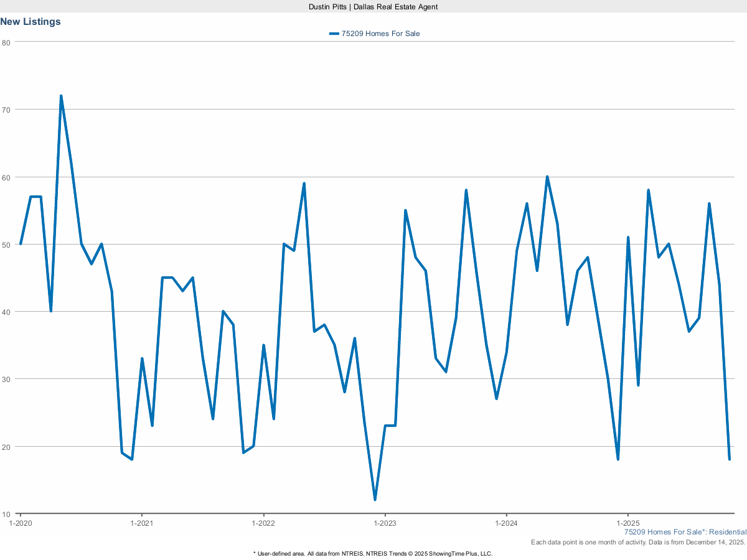Click the blue legend line swatch
This screenshot has width=747, height=560.
(334, 34)
